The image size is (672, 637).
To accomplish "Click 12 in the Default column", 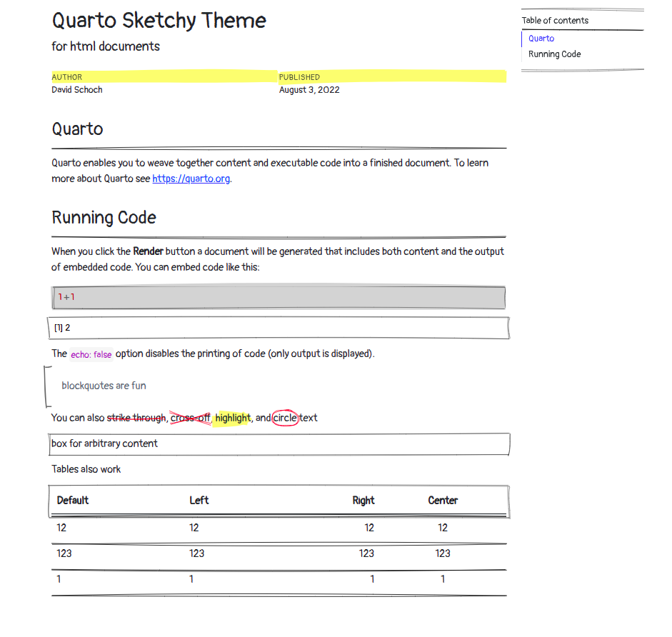I will 61,528.
